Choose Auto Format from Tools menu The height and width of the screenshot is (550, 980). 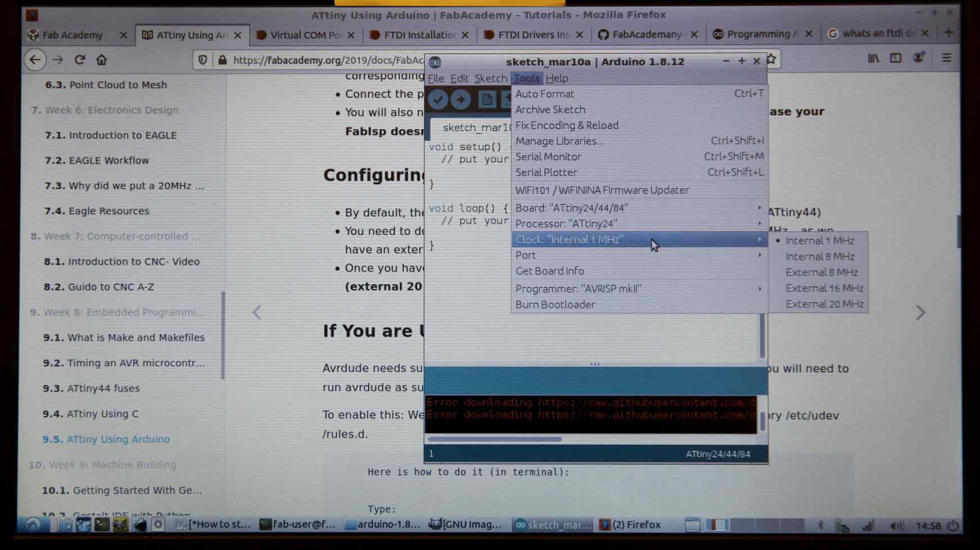tap(639, 94)
